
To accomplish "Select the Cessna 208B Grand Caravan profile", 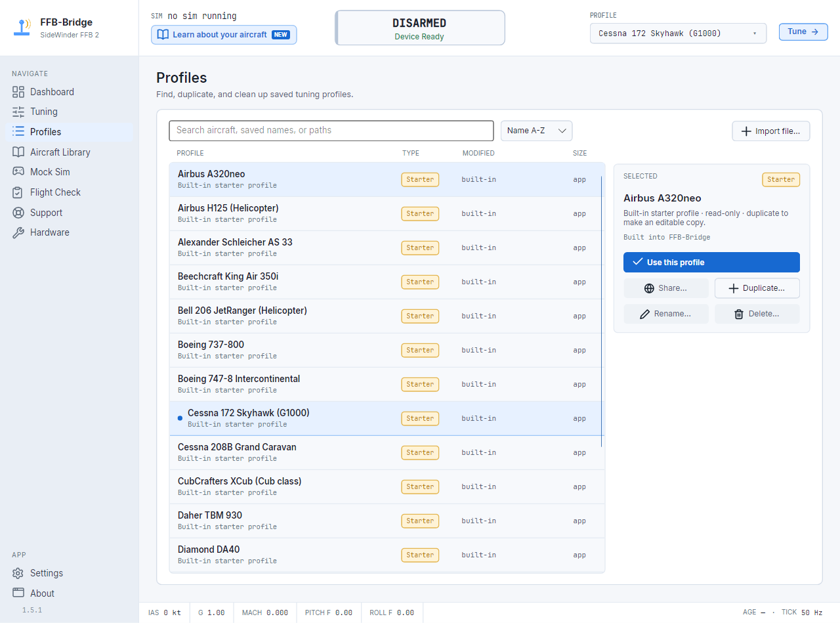I will pos(387,453).
